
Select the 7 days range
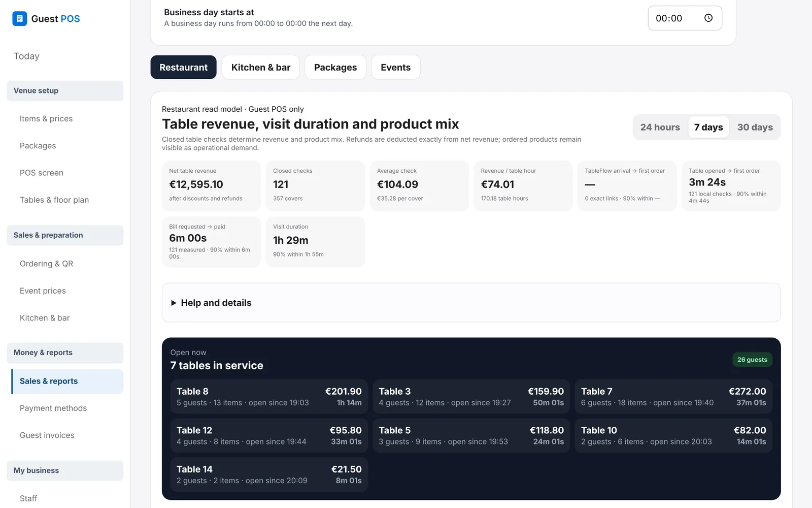coord(708,127)
